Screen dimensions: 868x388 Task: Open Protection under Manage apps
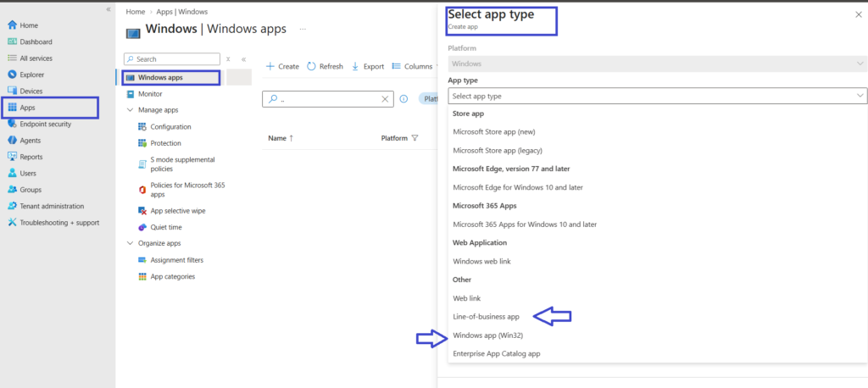(x=165, y=143)
